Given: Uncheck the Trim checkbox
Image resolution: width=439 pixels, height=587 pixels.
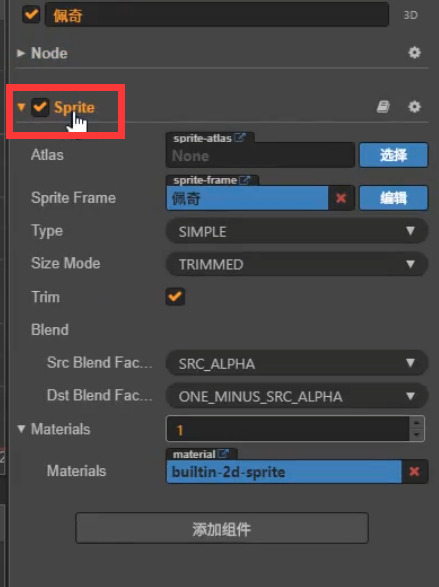Looking at the screenshot, I should (x=175, y=296).
